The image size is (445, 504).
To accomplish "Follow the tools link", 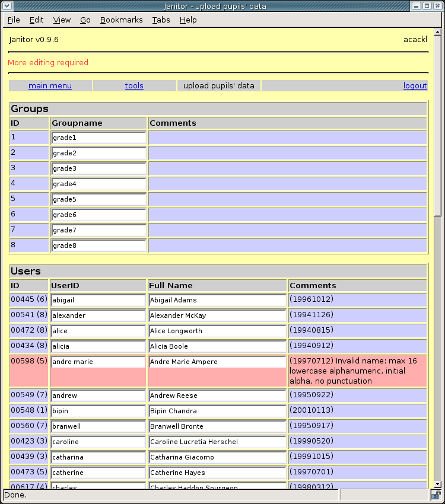I will 134,86.
